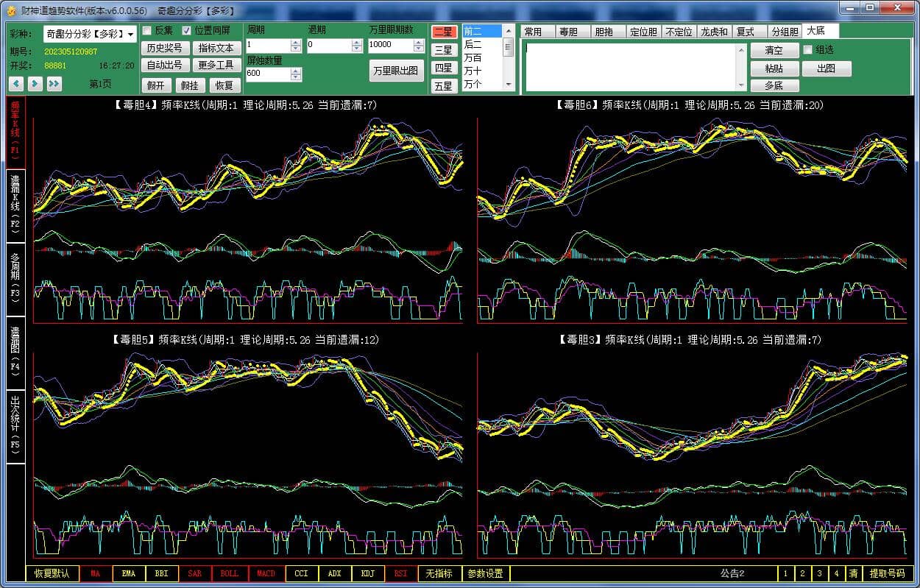Tick the 组选 checkbox

tap(808, 50)
